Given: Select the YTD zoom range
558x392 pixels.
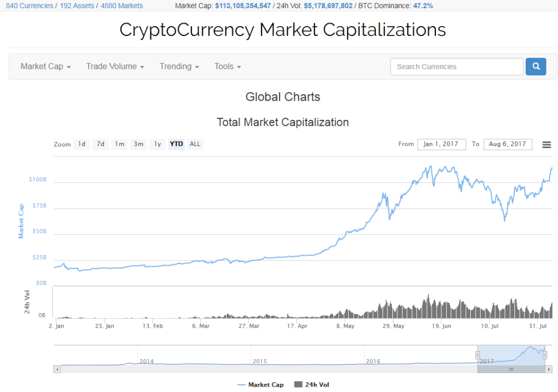Looking at the screenshot, I should (176, 144).
